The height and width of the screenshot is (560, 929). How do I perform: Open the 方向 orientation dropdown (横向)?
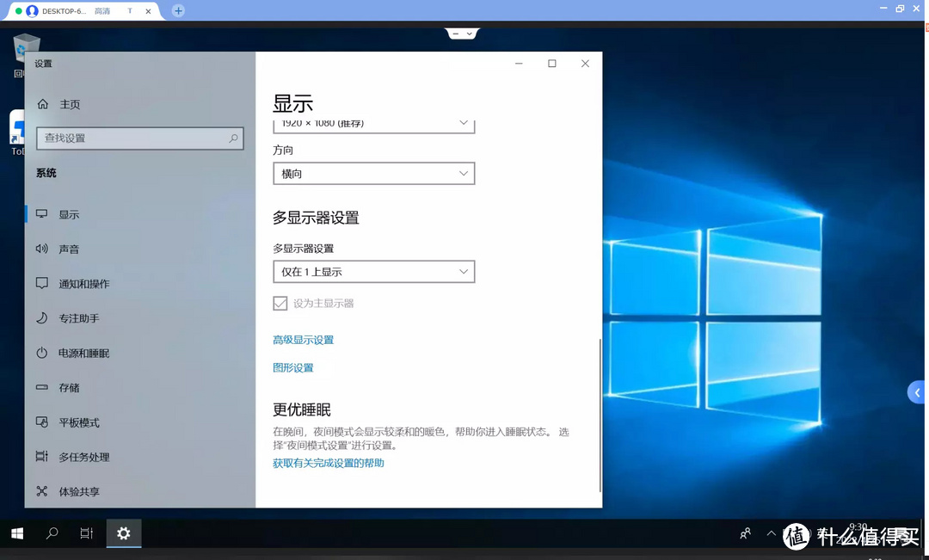[374, 174]
